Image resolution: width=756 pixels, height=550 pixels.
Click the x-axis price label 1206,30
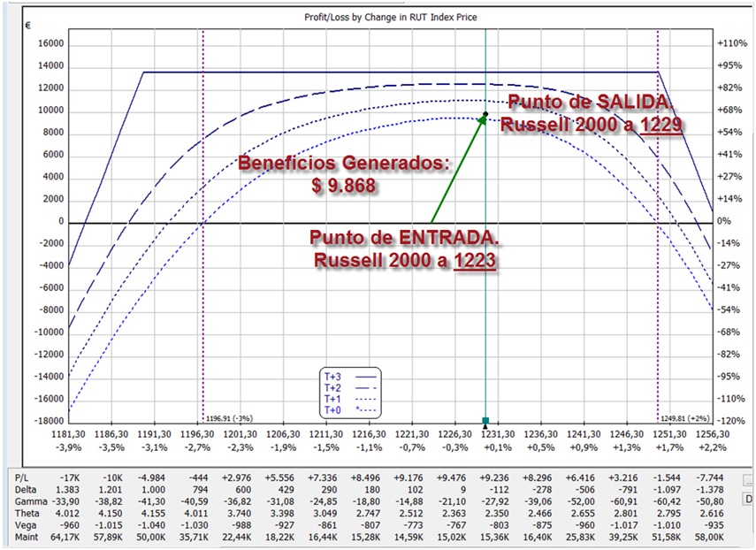coord(283,434)
